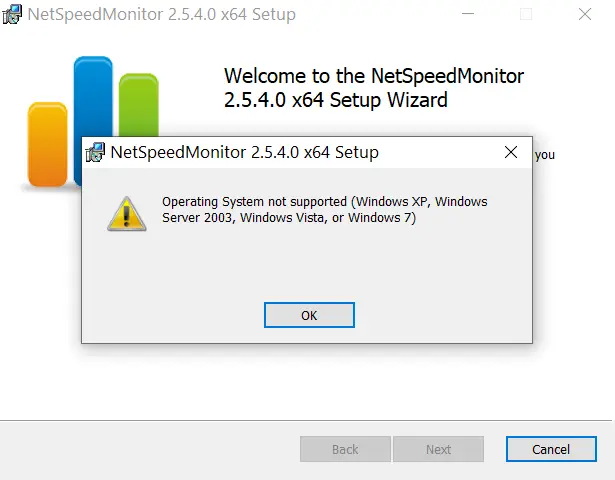Click the greyed-out Next button
The height and width of the screenshot is (480, 615).
click(438, 449)
